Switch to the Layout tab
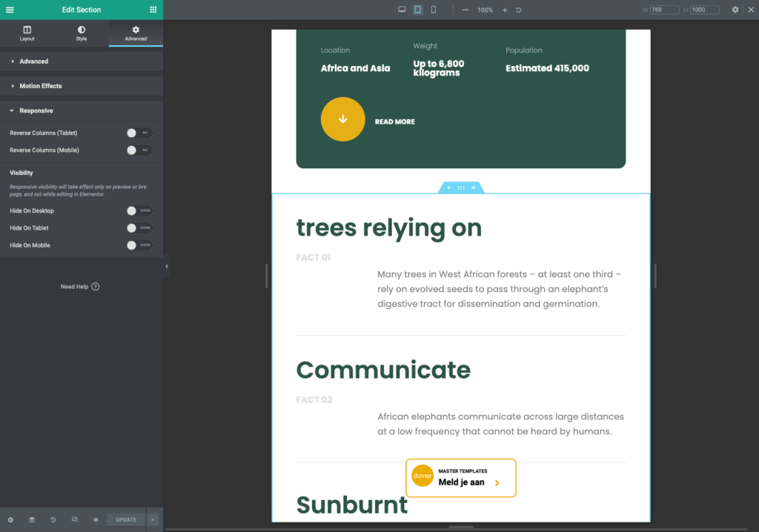Viewport: 759px width, 532px height. coord(27,33)
